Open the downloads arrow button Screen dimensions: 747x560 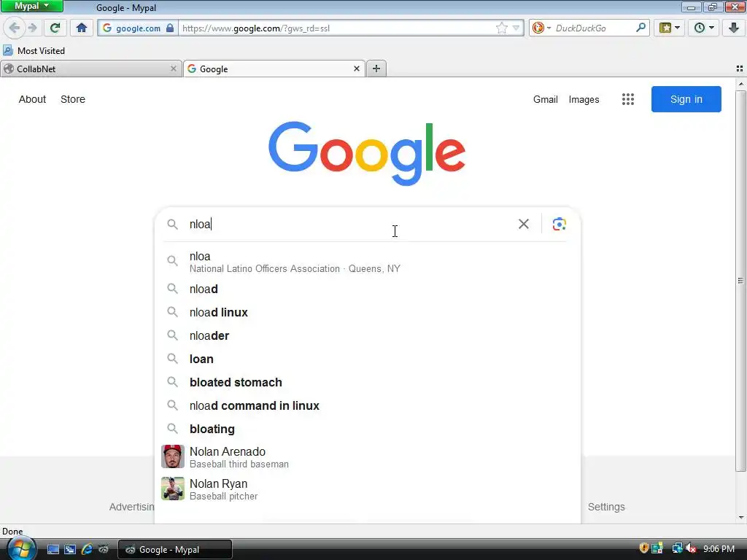coord(734,28)
